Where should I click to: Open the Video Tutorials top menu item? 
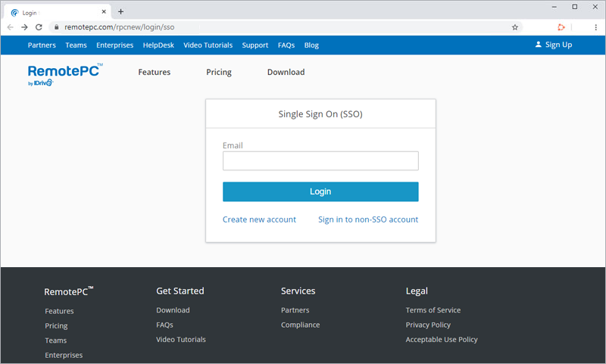click(208, 45)
